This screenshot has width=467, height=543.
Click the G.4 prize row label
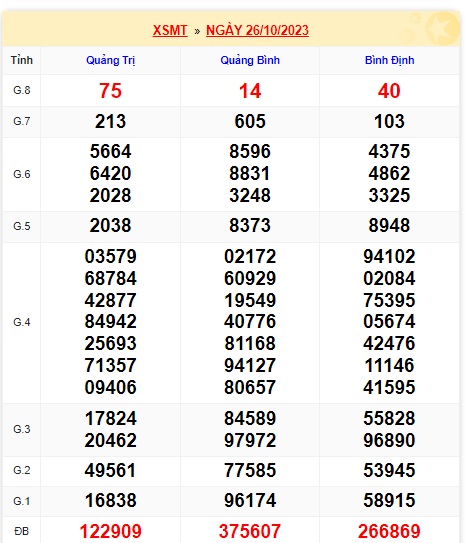click(21, 322)
